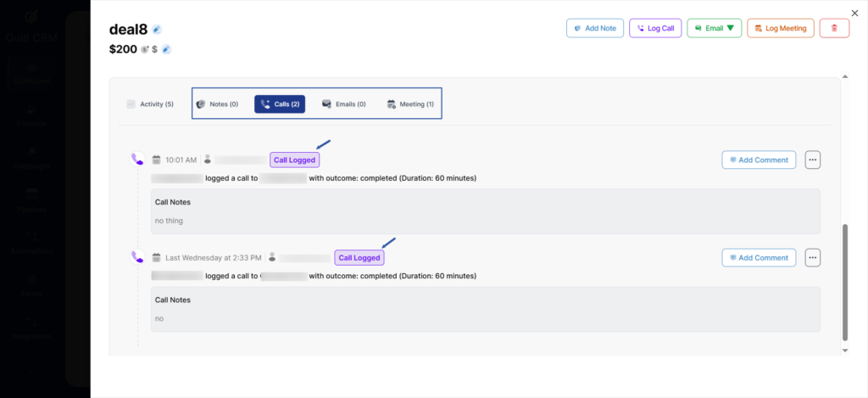The width and height of the screenshot is (868, 398).
Task: Click the edit pencil beside deal8 title
Action: point(157,30)
